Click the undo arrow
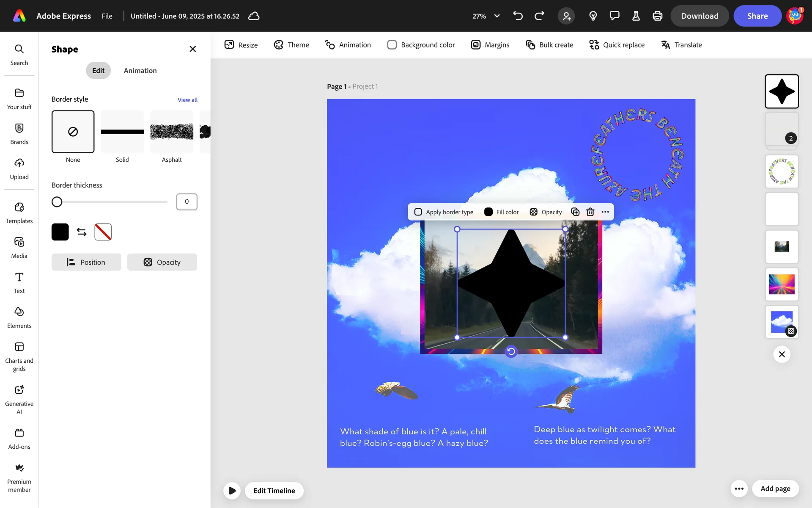 click(518, 16)
